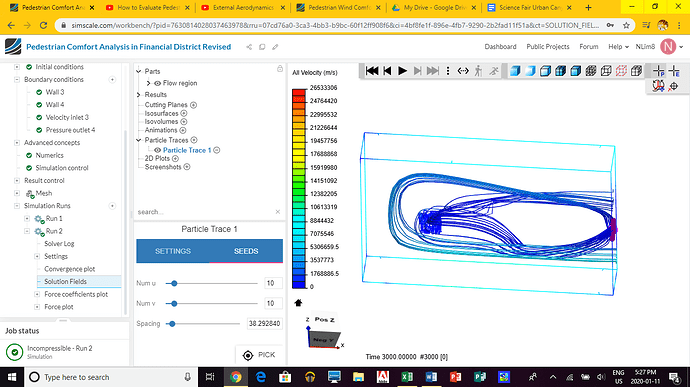
Task: Switch to How to Evaluate Pedestrian browser tab
Action: tap(148, 7)
